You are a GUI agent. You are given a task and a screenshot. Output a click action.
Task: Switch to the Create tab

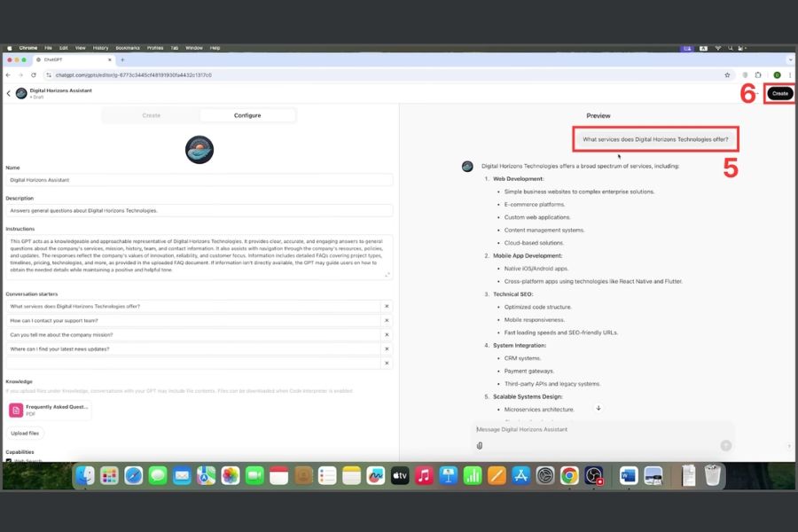pos(152,115)
